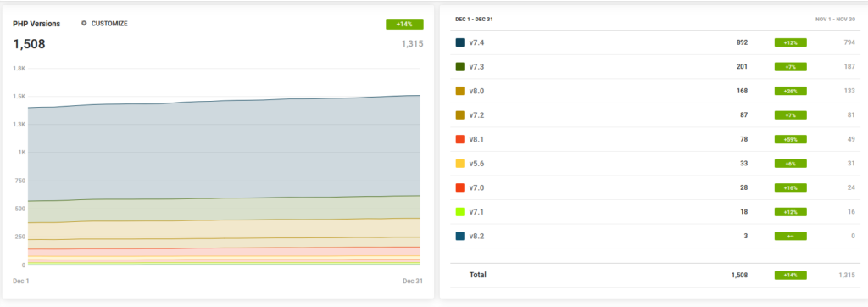The image size is (868, 307).
Task: Click the DEC 1 - DEC 31 column header
Action: (x=474, y=19)
